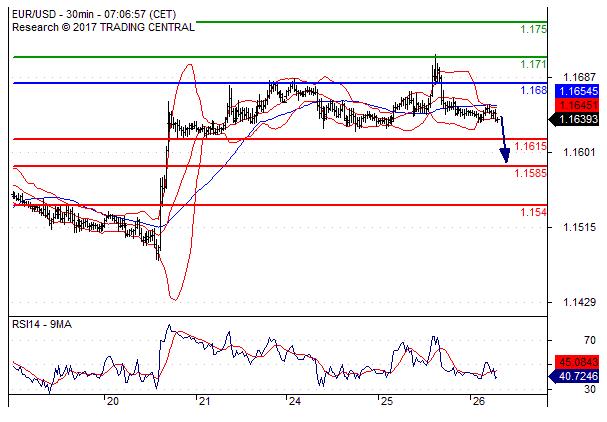Click the red 1.16451 price tag
Viewport: 607px width, 422px height.
tap(577, 105)
